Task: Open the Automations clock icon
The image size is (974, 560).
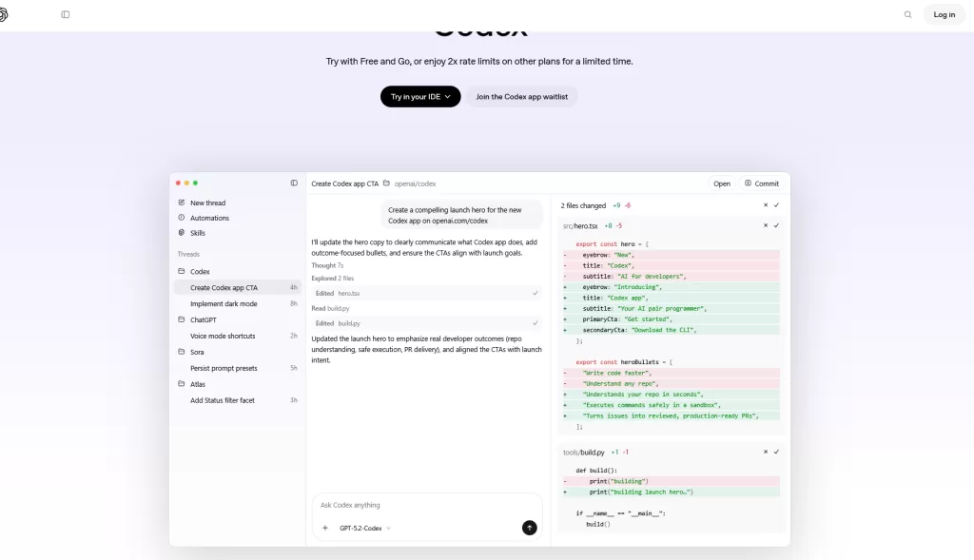Action: (182, 218)
